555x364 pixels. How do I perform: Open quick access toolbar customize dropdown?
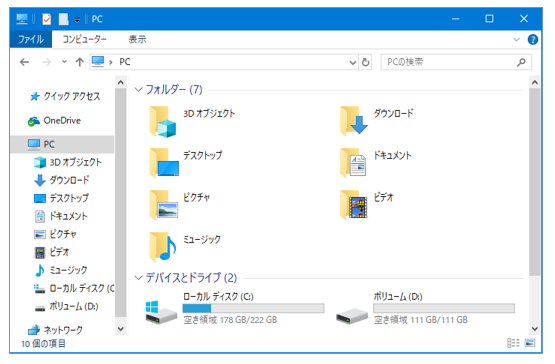77,19
